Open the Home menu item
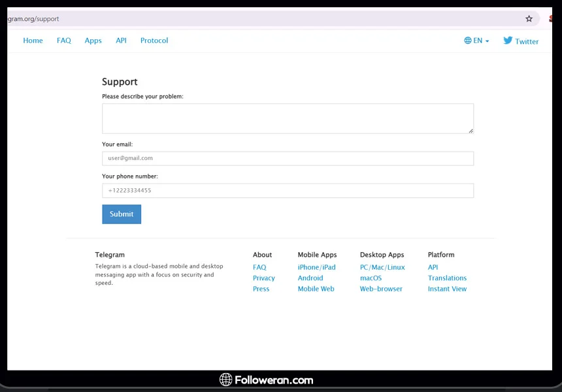The width and height of the screenshot is (562, 392). 33,41
